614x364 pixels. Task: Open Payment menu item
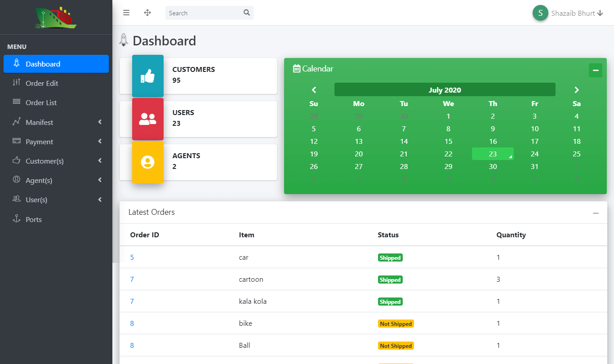click(56, 142)
